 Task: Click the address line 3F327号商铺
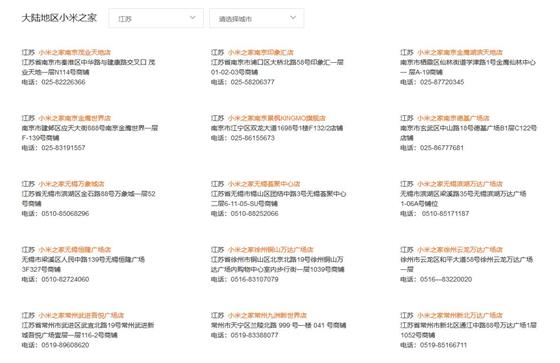(41, 269)
